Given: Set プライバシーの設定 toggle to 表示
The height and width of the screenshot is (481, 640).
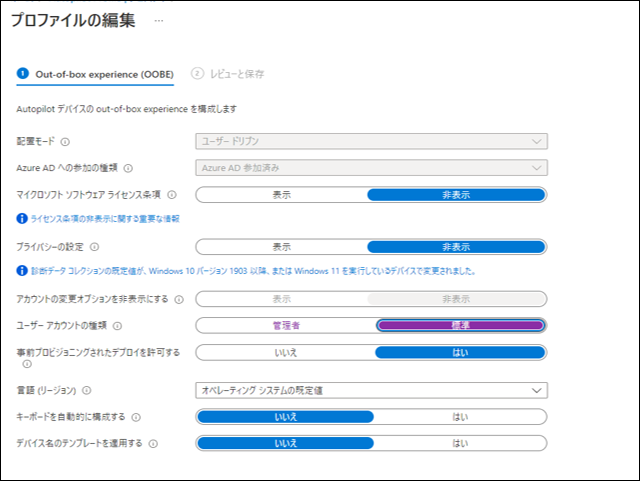Looking at the screenshot, I should (282, 246).
